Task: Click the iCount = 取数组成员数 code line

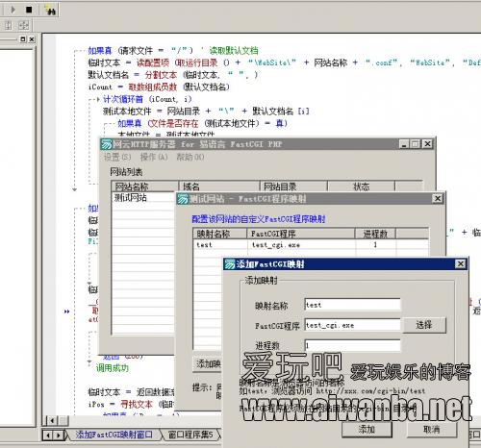Action: 159,87
